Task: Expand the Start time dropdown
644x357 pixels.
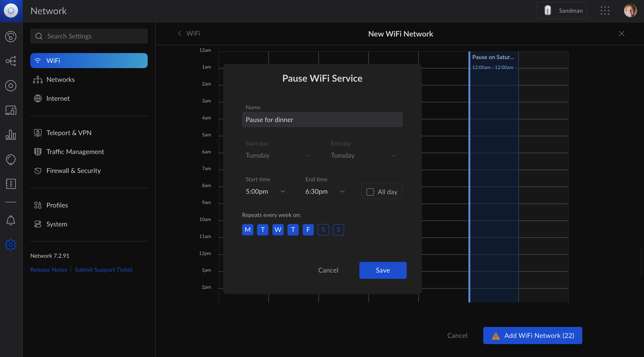Action: 265,191
